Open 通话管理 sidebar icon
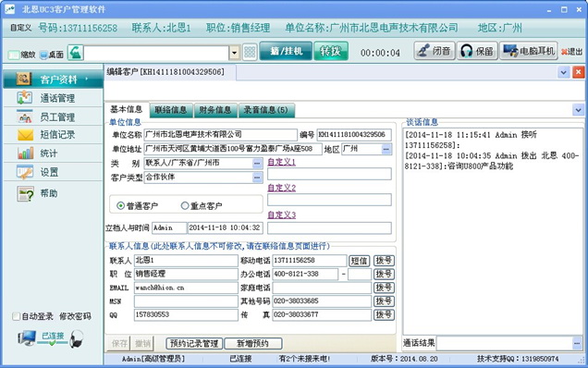This screenshot has width=588, height=368. [25, 97]
